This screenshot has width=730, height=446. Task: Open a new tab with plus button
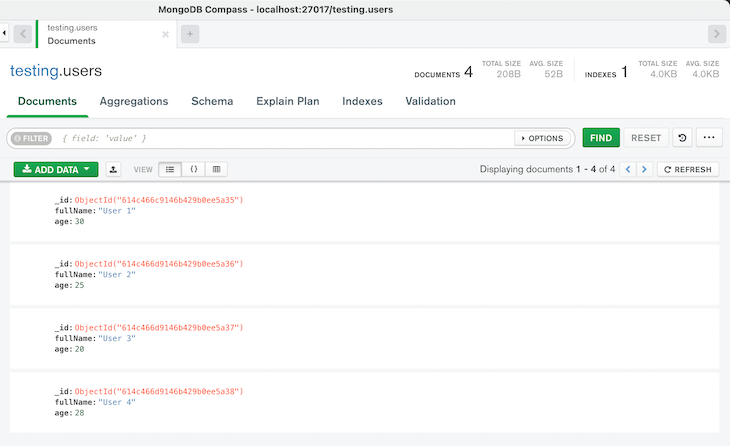tap(190, 34)
